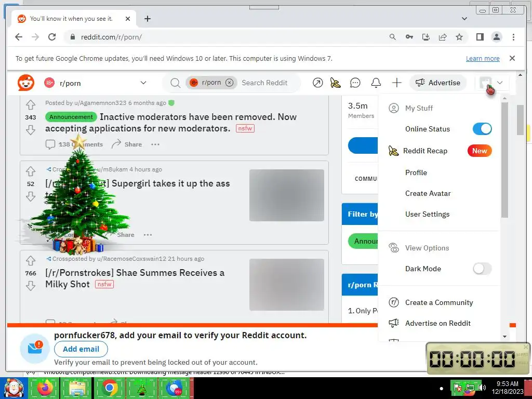Click the Reddit Recap banana icon in header

click(335, 83)
